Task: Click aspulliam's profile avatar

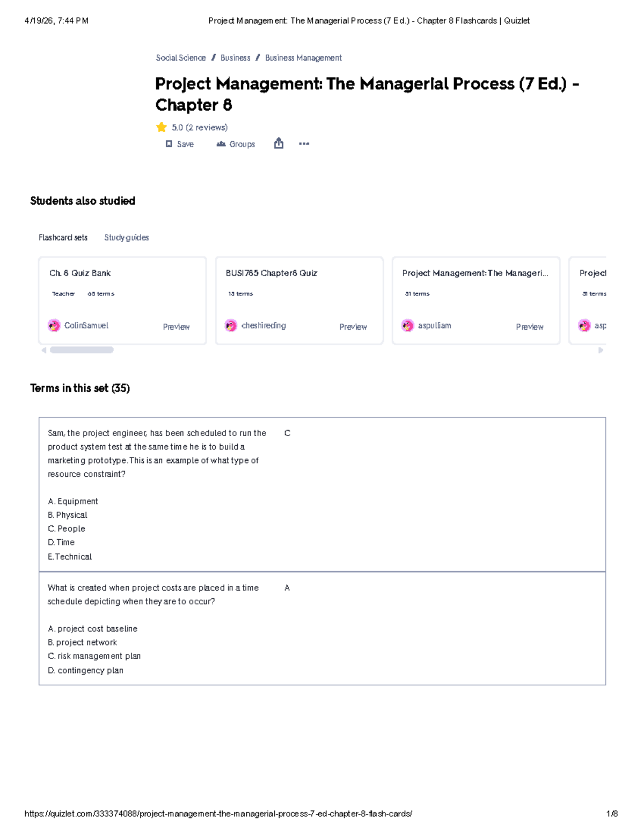Action: click(x=408, y=325)
